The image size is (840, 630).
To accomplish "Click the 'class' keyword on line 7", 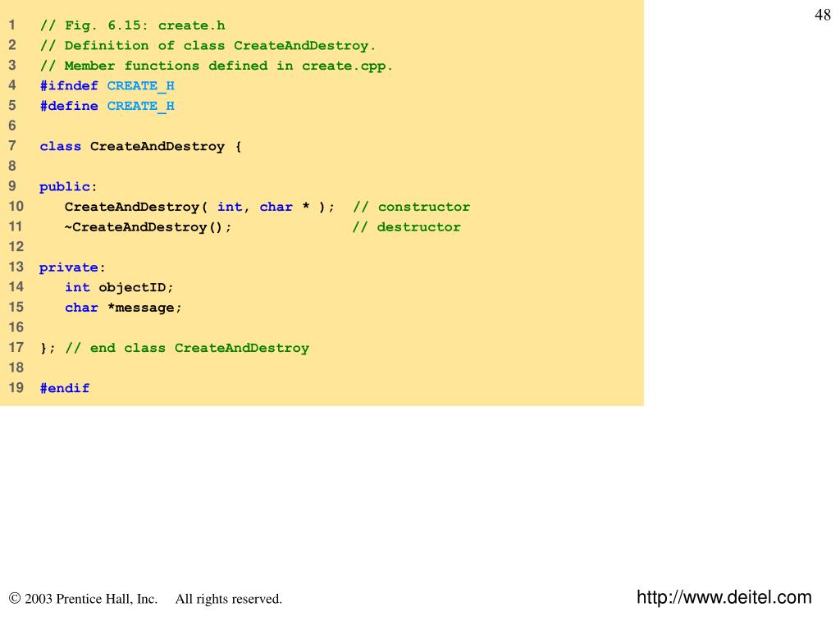I will pyautogui.click(x=60, y=146).
